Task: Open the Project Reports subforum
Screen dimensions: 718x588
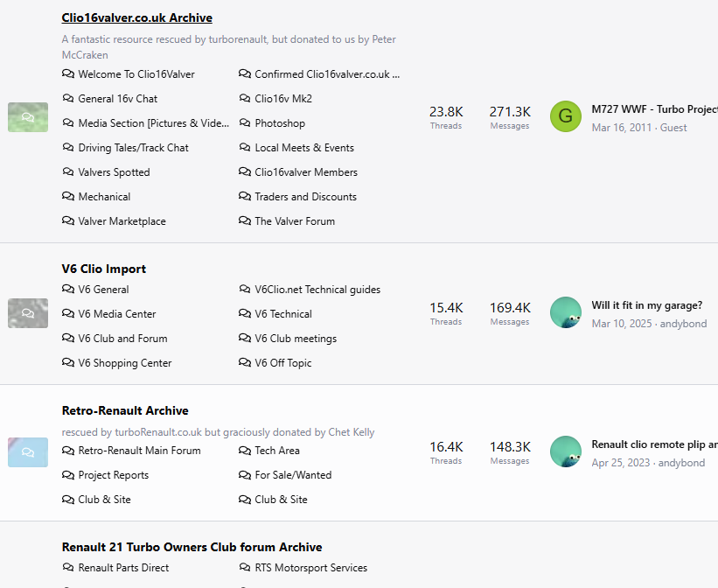Action: pyautogui.click(x=114, y=475)
